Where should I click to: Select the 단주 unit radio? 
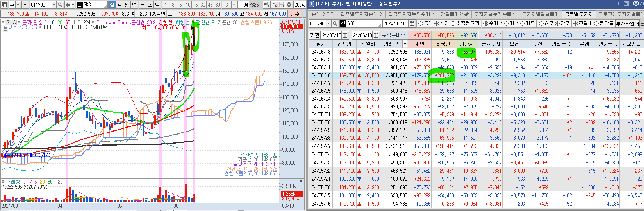(562, 23)
